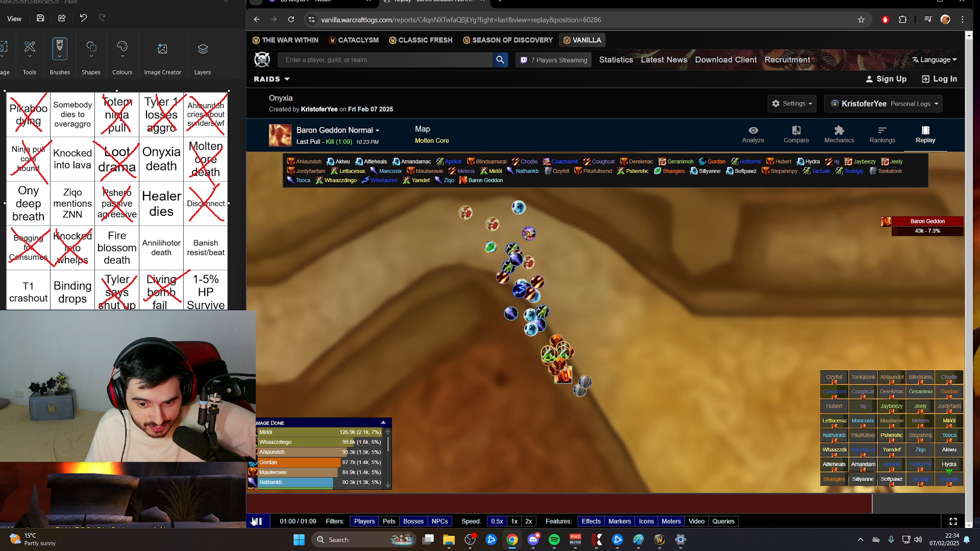Click the Mechanics puzzle icon
Viewport: 980px width, 551px height.
839,134
